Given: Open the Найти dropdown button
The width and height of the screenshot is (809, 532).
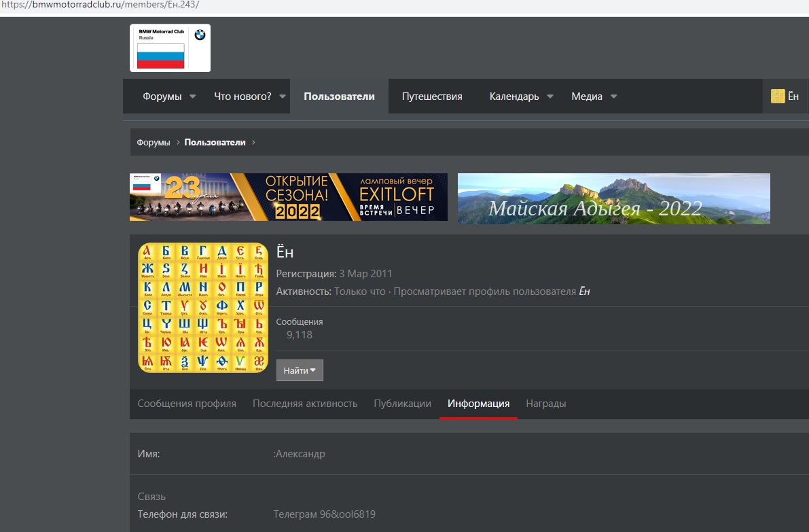Looking at the screenshot, I should point(300,370).
